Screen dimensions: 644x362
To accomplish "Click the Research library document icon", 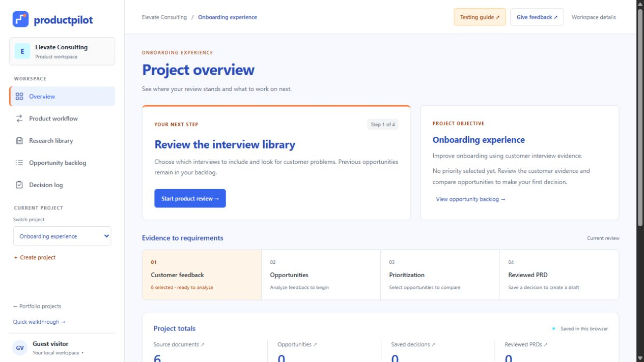I will pyautogui.click(x=19, y=141).
